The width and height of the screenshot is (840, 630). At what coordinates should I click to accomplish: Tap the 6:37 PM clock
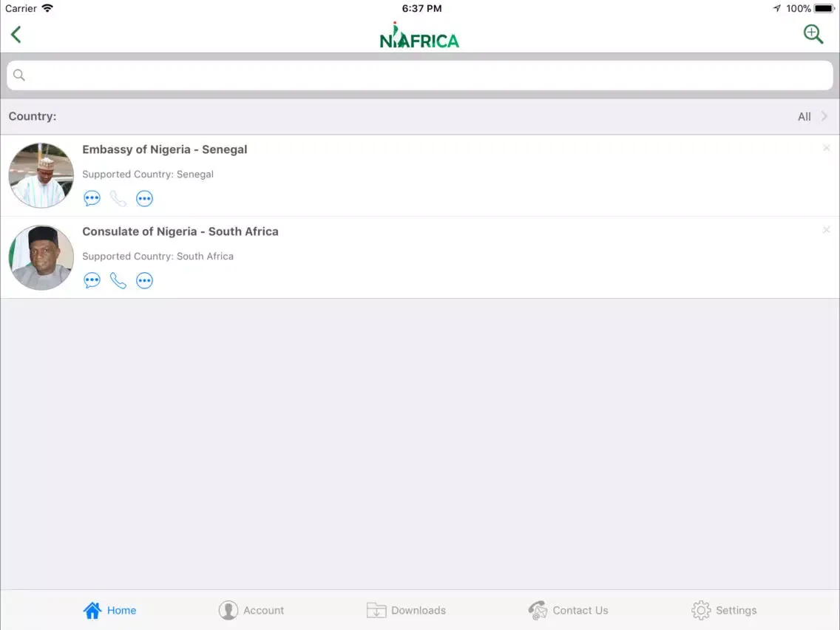(421, 9)
